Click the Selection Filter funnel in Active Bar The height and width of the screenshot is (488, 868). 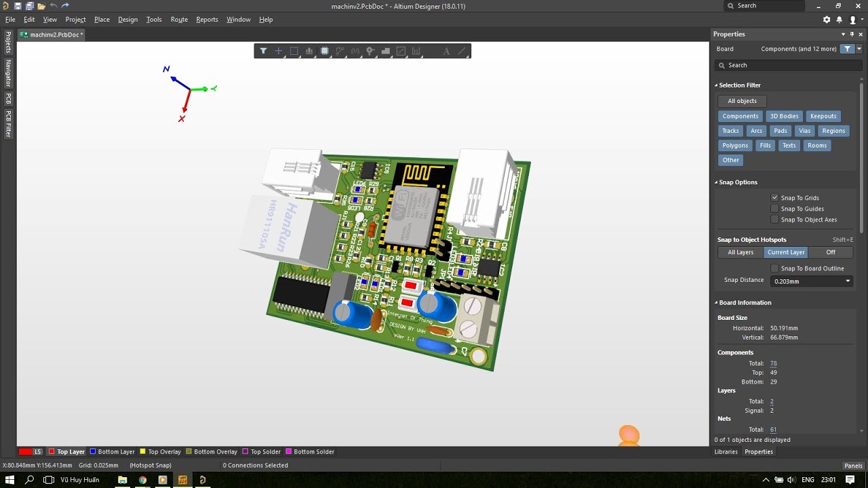click(263, 51)
